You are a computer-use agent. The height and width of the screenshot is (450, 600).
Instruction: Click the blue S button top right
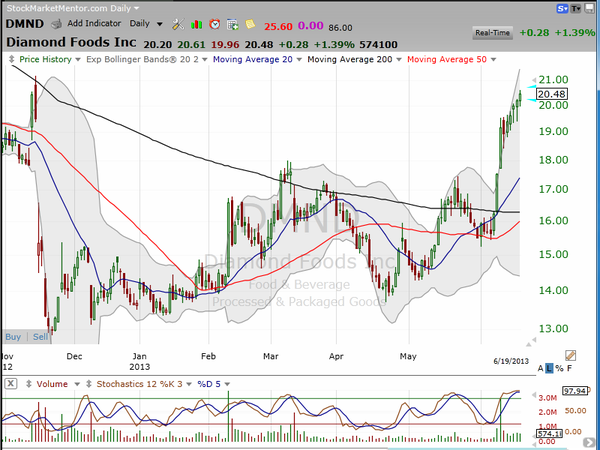(x=562, y=8)
